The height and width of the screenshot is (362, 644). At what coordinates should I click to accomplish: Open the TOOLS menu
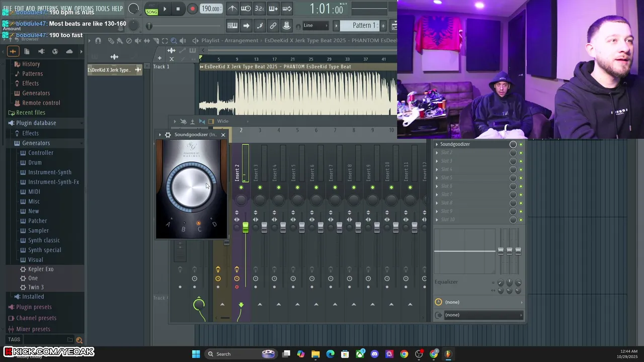[103, 9]
